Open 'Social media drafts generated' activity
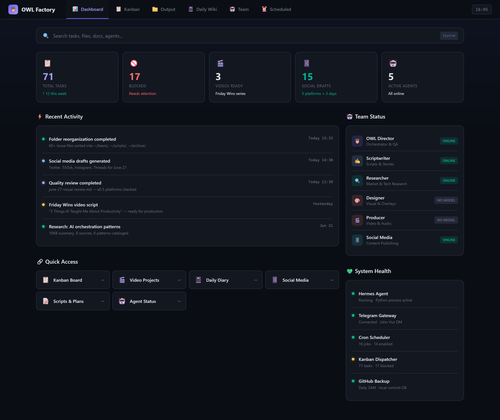500x420 pixels. pos(187,164)
